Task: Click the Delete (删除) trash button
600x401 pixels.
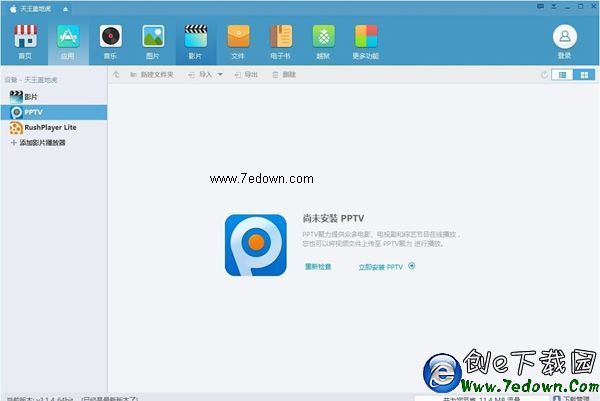Action: [x=284, y=75]
